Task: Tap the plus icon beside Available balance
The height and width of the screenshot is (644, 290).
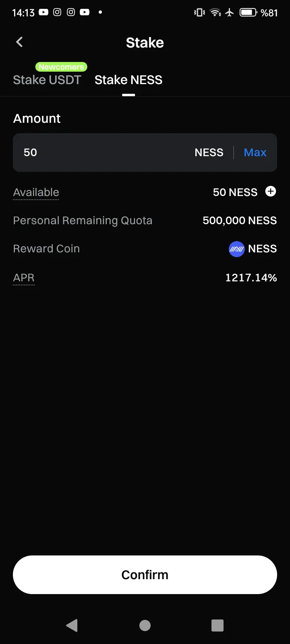Action: coord(271,192)
